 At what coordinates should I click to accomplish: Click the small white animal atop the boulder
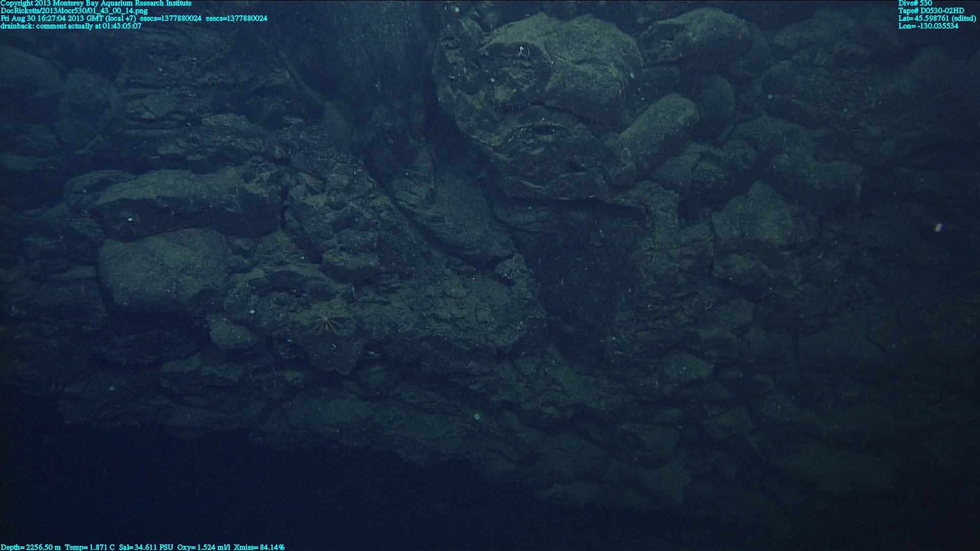[x=521, y=50]
